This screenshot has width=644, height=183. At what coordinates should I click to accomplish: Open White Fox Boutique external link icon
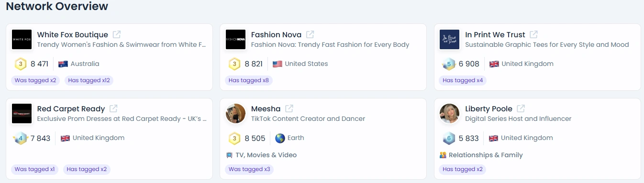click(x=117, y=34)
